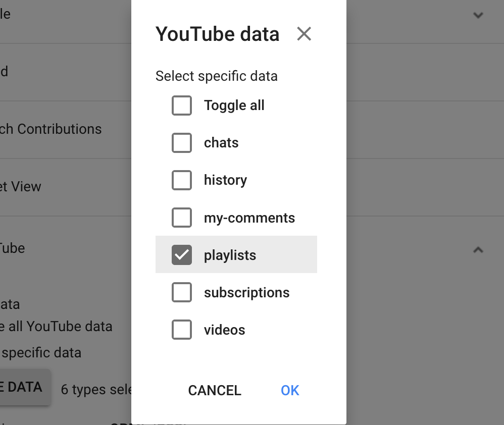Expand the top section chevron down arrow
Viewport: 504px width, 425px height.
tap(478, 15)
